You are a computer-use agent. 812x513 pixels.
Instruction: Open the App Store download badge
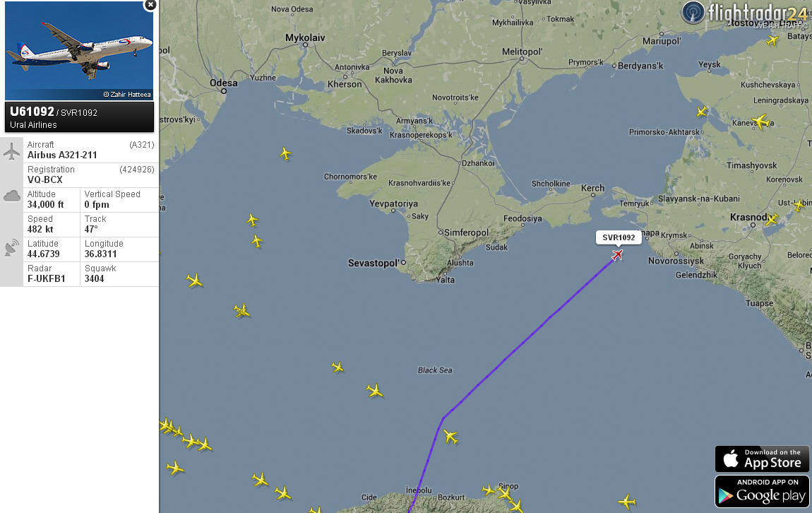click(x=762, y=459)
